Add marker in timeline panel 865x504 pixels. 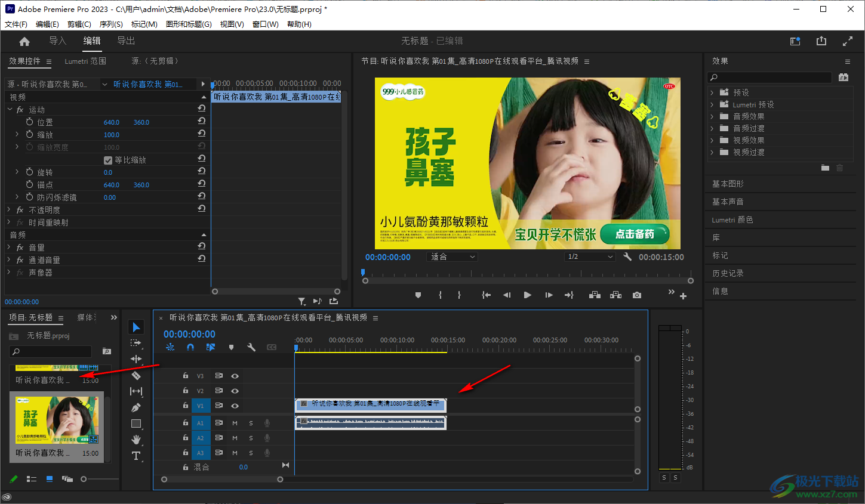[231, 347]
